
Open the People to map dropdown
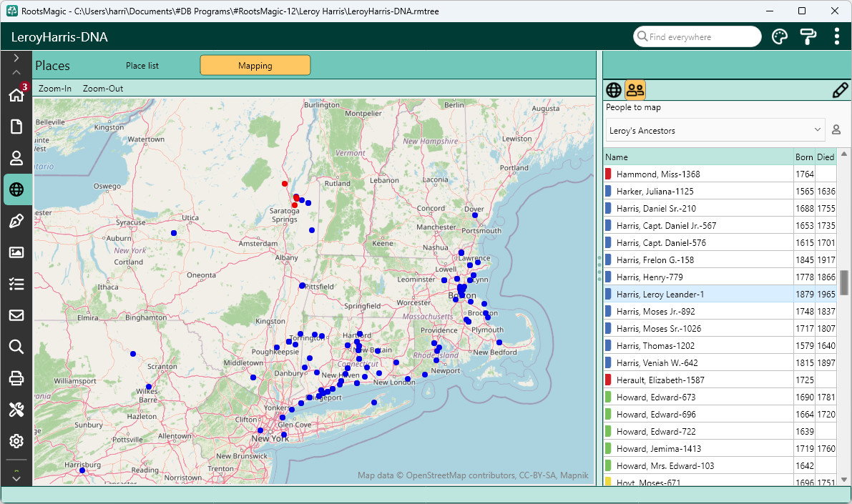tap(715, 130)
